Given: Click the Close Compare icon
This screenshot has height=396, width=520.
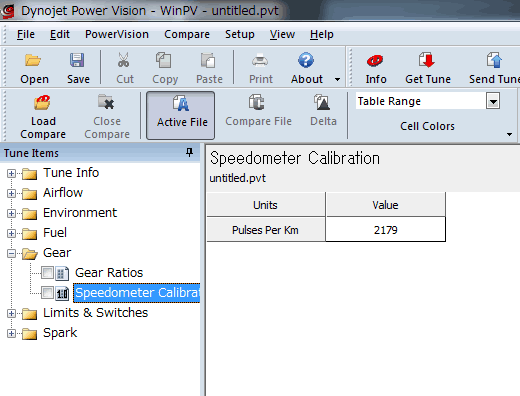Looking at the screenshot, I should pyautogui.click(x=106, y=102).
